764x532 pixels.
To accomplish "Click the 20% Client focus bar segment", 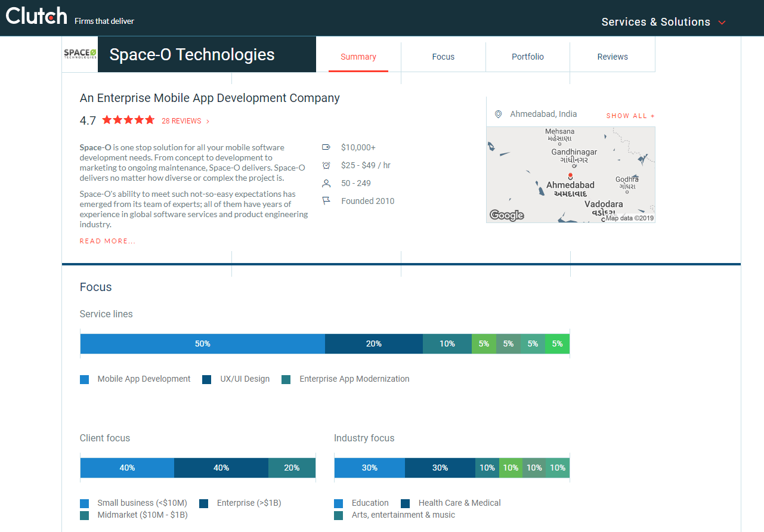I will (292, 468).
